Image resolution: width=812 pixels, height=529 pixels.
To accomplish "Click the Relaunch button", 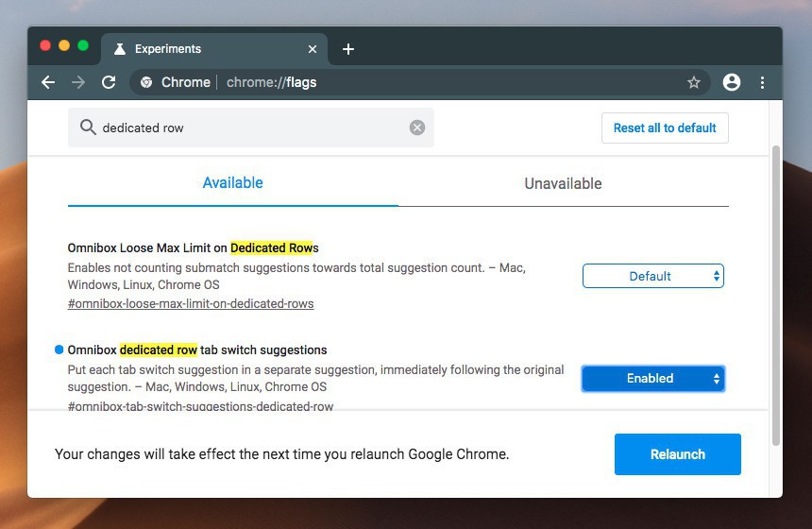I will 677,454.
